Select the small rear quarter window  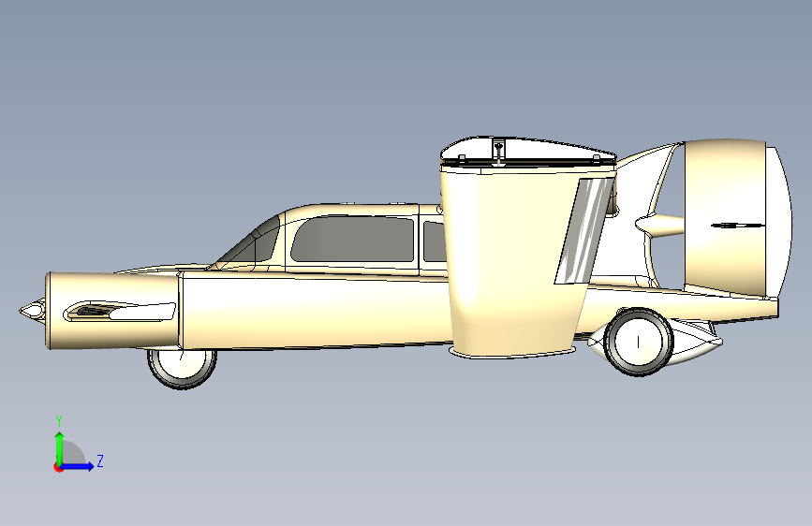[x=434, y=241]
